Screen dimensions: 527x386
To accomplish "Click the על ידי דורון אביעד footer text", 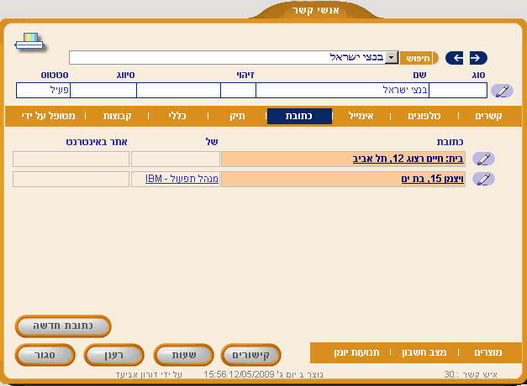I will (149, 374).
